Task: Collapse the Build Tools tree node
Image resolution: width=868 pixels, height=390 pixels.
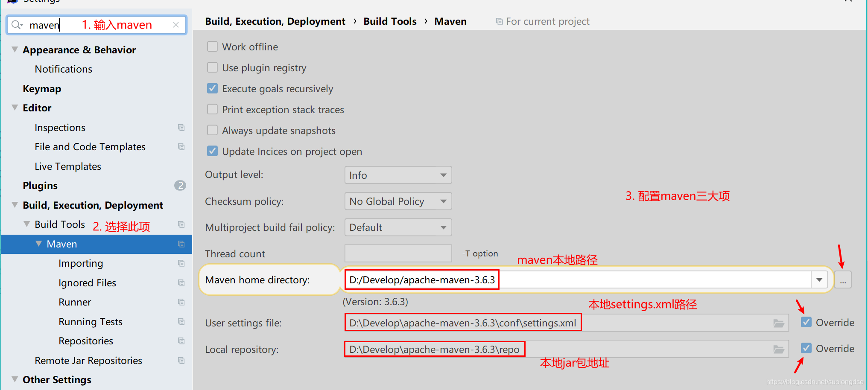Action: click(27, 224)
